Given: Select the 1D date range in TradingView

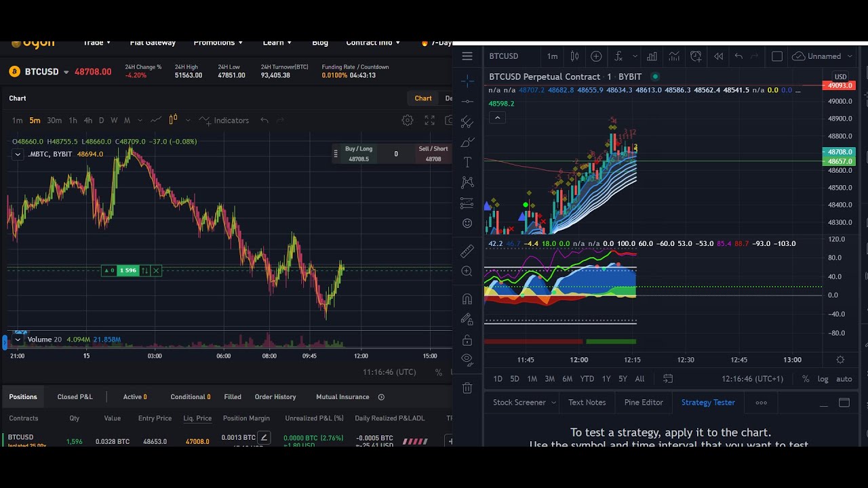Looking at the screenshot, I should pyautogui.click(x=498, y=379).
